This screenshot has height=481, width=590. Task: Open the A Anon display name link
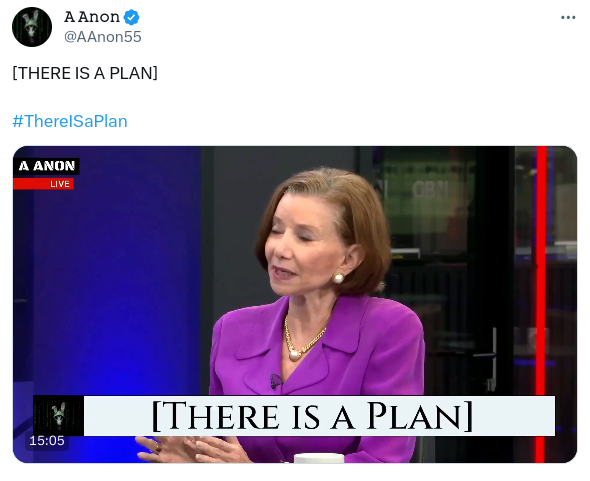tap(92, 17)
